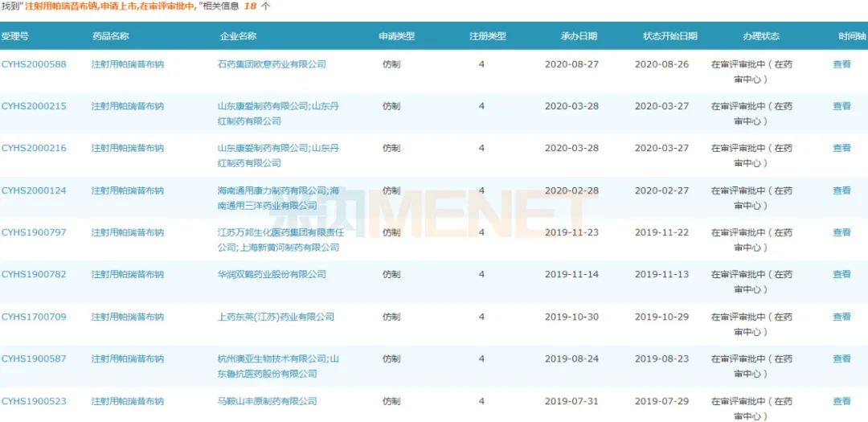This screenshot has height=422, width=868.
Task: Click the 承办日期 column header
Action: click(579, 36)
